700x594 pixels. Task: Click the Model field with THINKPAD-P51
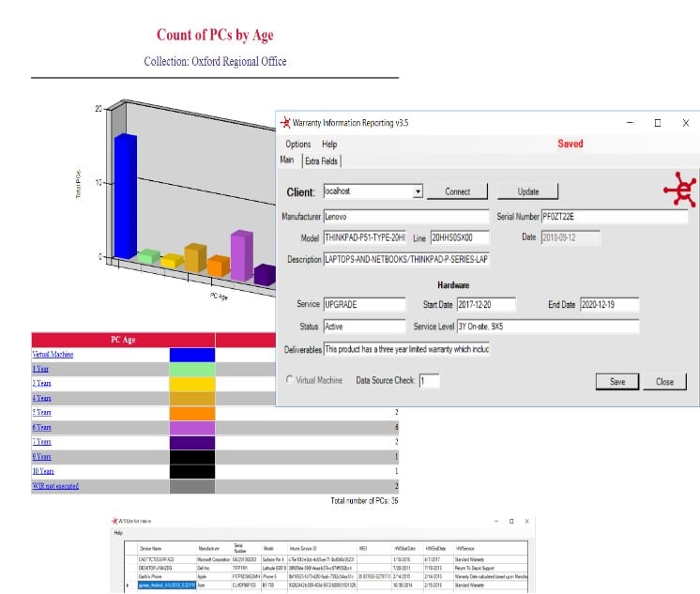pos(365,237)
